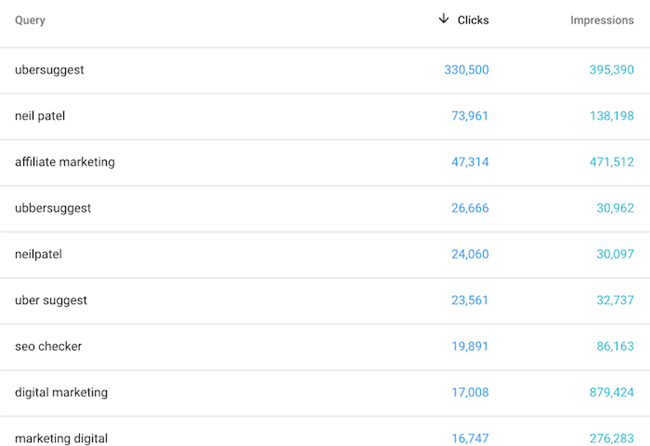Select the ubbersuggest misspelled query row
The image size is (650, 446).
tap(53, 208)
